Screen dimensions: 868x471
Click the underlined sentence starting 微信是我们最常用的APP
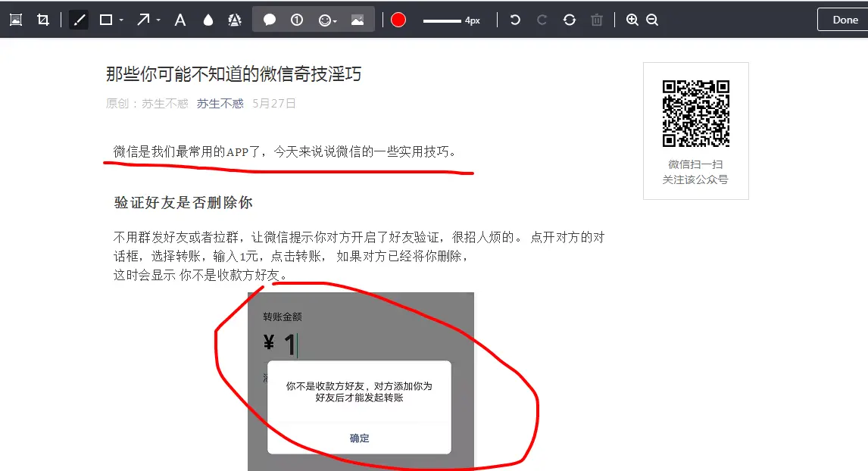tap(285, 151)
